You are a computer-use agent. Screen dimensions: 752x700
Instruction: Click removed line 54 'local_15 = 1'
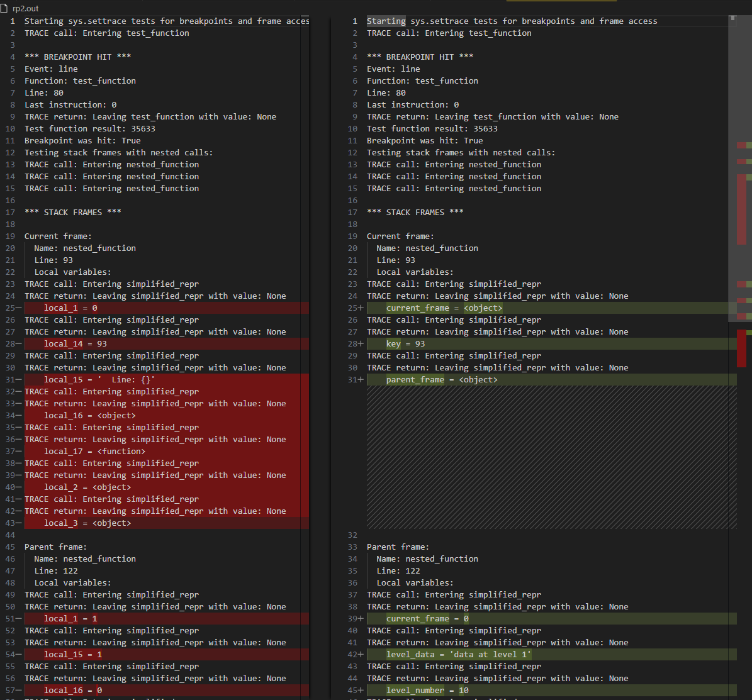coord(166,655)
